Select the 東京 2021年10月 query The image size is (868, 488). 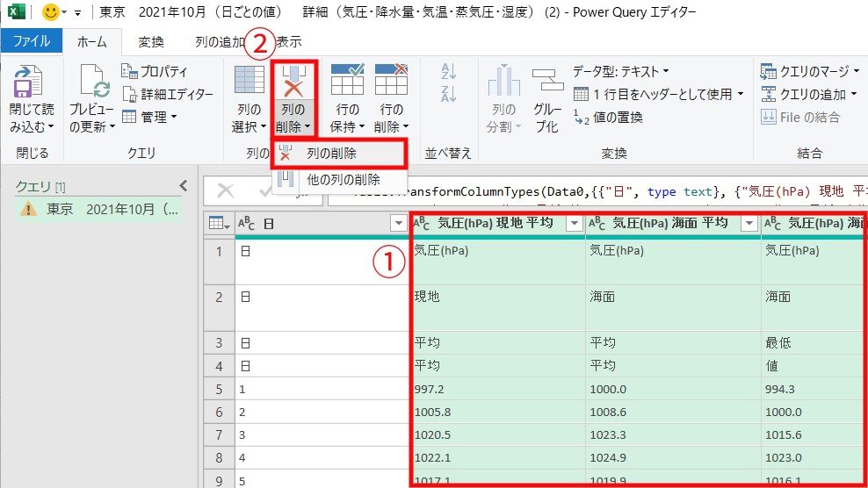(x=98, y=209)
